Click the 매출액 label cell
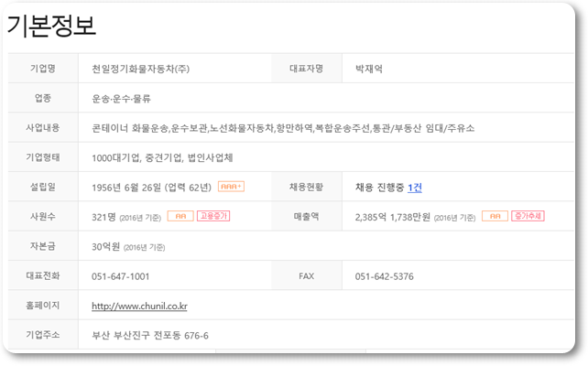Viewport: 588px width, 366px height. point(307,217)
